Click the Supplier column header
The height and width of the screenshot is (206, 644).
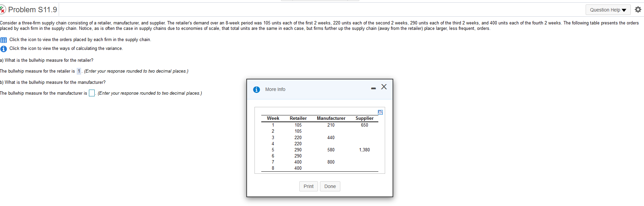pos(364,118)
